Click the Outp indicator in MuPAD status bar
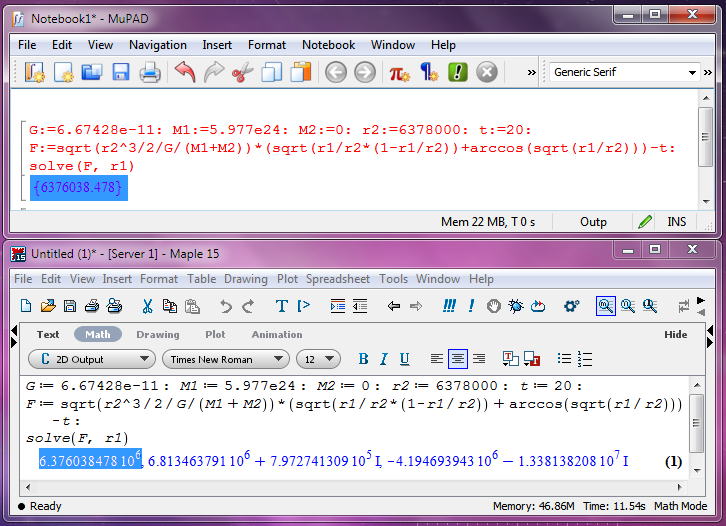 coord(593,222)
